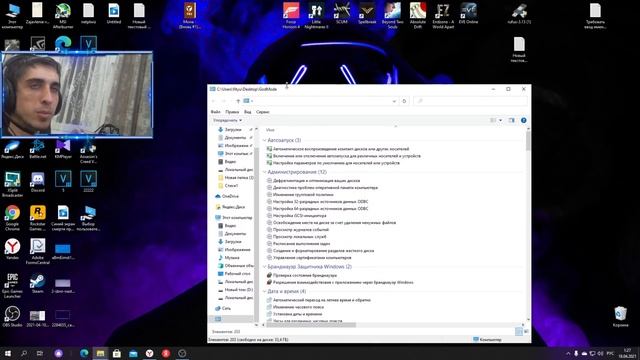
Task: Go up one folder level in Explorer
Action: click(x=238, y=101)
